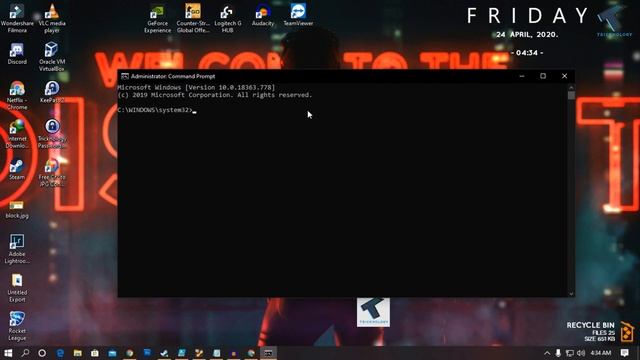The height and width of the screenshot is (360, 640).
Task: Click the Command Prompt input line at C:\WINDOWS\system32>
Action: pos(157,110)
